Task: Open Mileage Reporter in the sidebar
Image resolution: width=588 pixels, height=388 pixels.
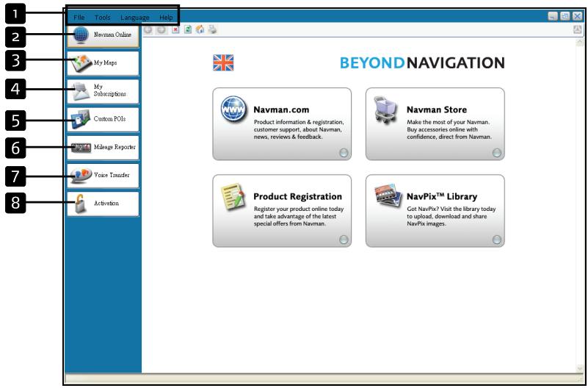Action: (x=103, y=148)
